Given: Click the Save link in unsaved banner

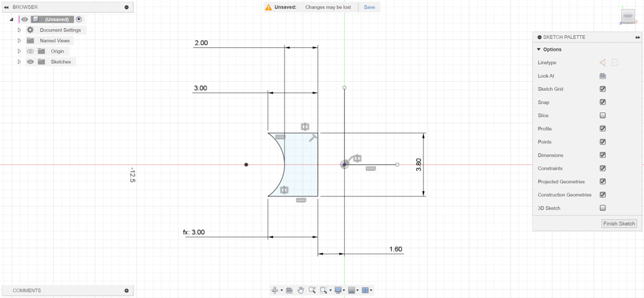Looking at the screenshot, I should coord(369,7).
